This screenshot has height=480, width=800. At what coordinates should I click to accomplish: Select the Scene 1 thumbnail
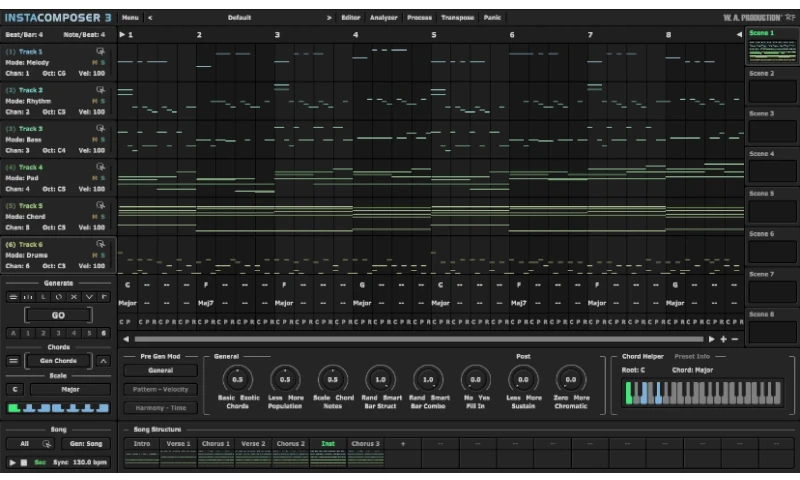(772, 53)
